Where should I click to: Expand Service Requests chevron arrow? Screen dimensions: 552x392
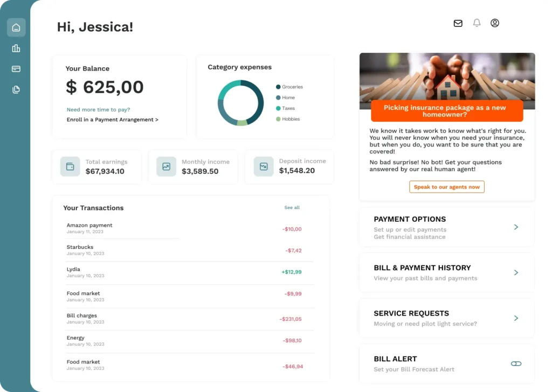tap(516, 318)
